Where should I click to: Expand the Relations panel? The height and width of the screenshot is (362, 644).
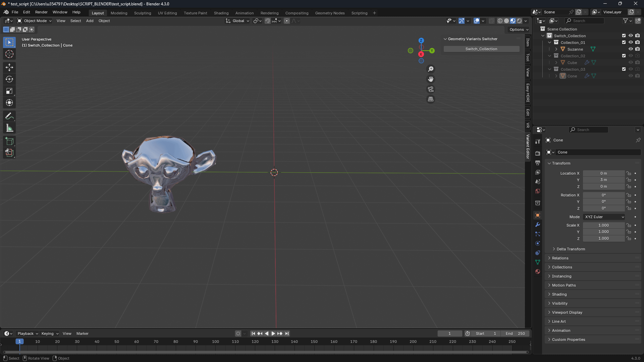(560, 258)
